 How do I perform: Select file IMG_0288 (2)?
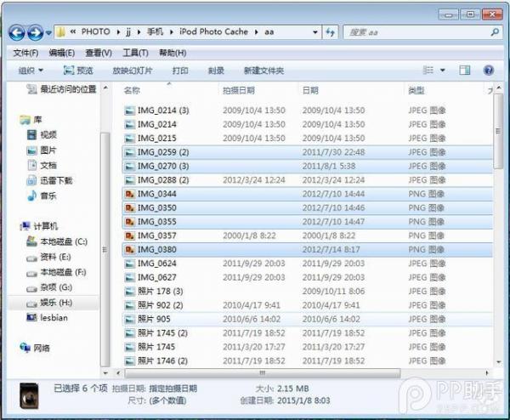(163, 180)
